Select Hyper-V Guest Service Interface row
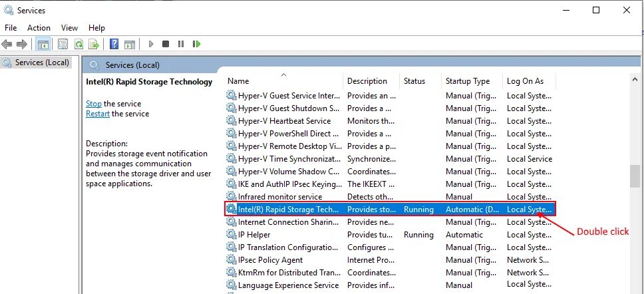This screenshot has height=294, width=644. (390, 96)
